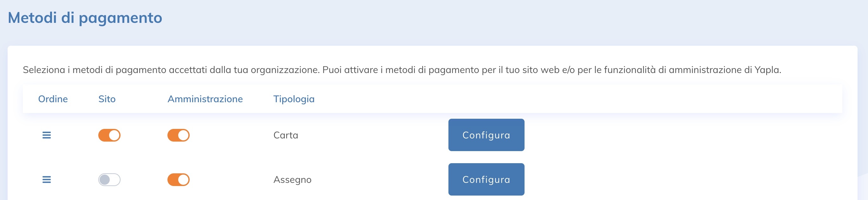Grab the reorder handle for Carta
868x200 pixels.
[x=47, y=135]
